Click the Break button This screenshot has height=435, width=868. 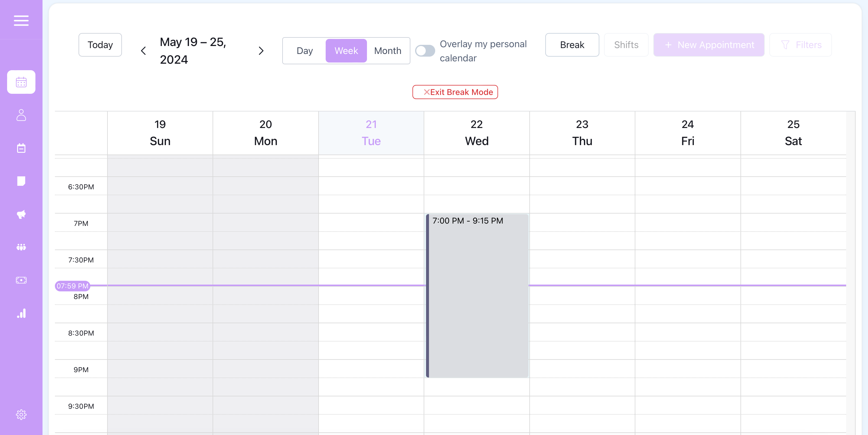572,45
